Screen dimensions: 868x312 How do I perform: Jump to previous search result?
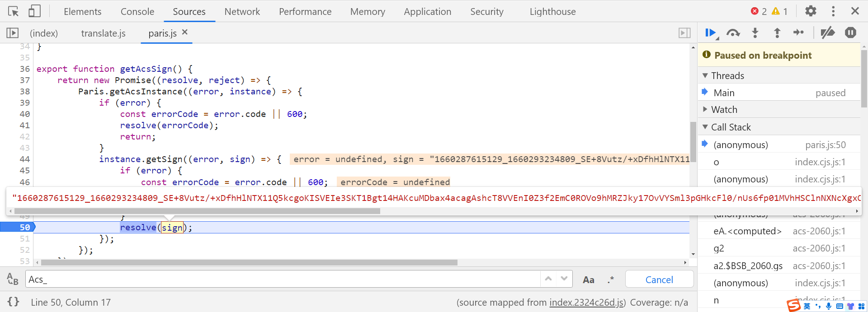(548, 279)
